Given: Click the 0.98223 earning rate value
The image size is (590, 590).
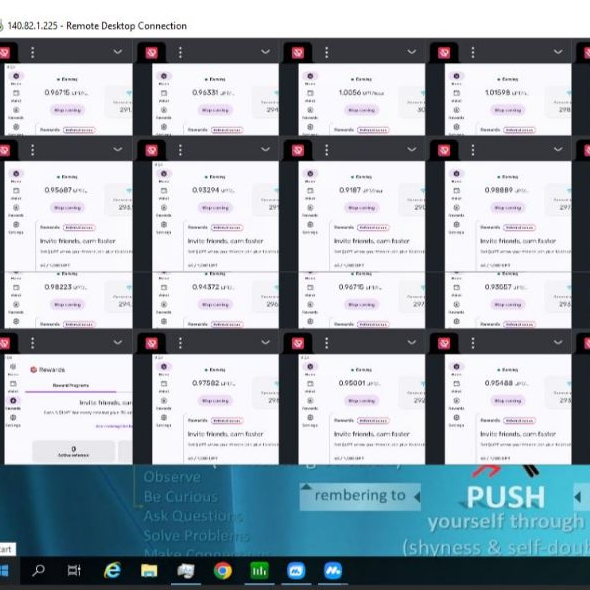Looking at the screenshot, I should [66, 287].
